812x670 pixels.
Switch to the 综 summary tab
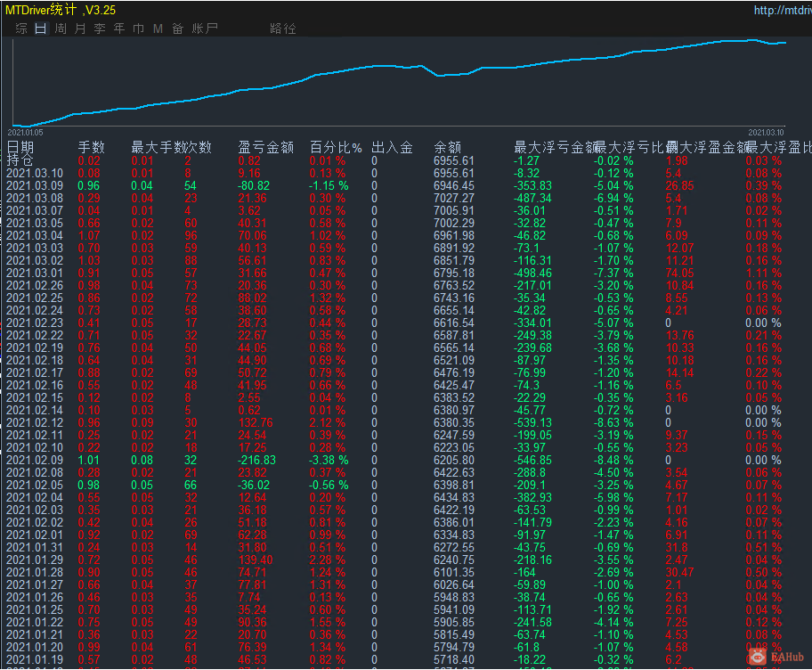click(x=21, y=29)
